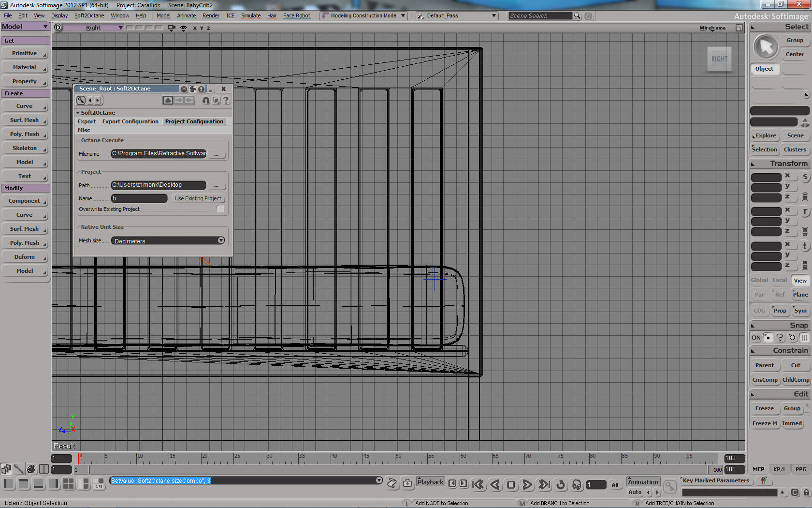Click the large Select arrow tool
This screenshot has height=508, width=812.
(x=766, y=47)
